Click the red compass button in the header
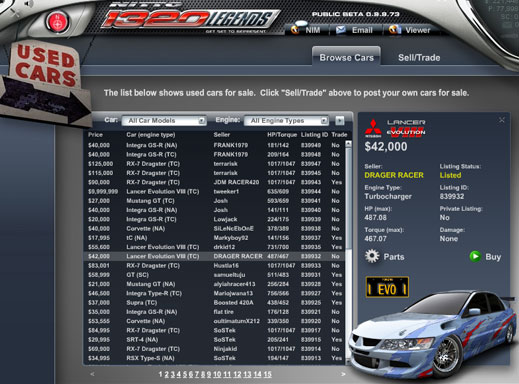 58,22
